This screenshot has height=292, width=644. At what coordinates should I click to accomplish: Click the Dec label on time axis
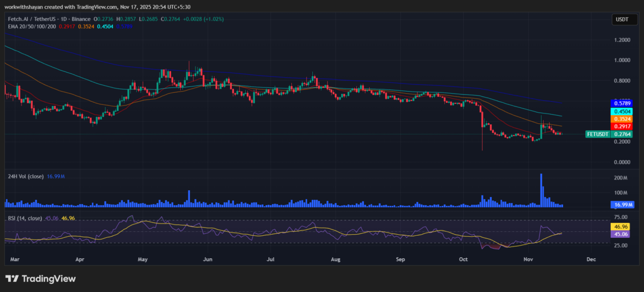(x=591, y=259)
